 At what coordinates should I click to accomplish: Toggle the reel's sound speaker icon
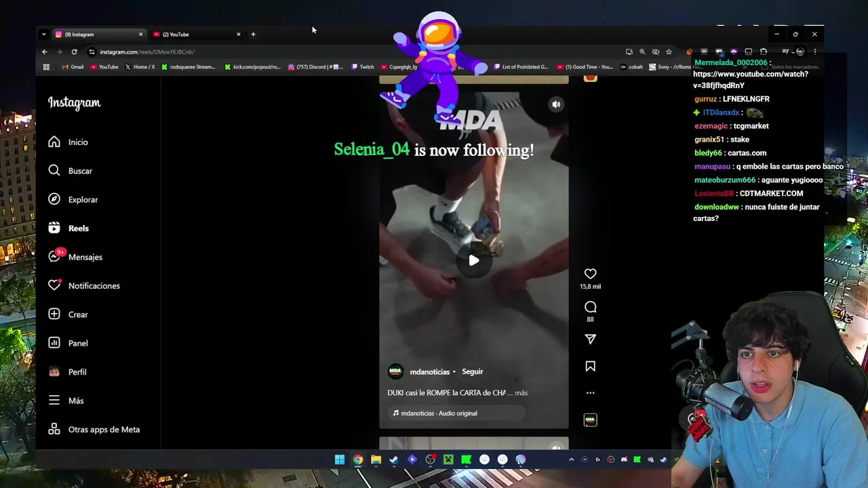point(556,104)
